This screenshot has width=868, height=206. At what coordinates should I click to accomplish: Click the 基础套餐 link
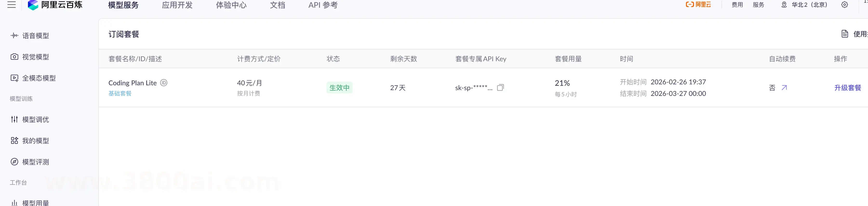pos(120,93)
